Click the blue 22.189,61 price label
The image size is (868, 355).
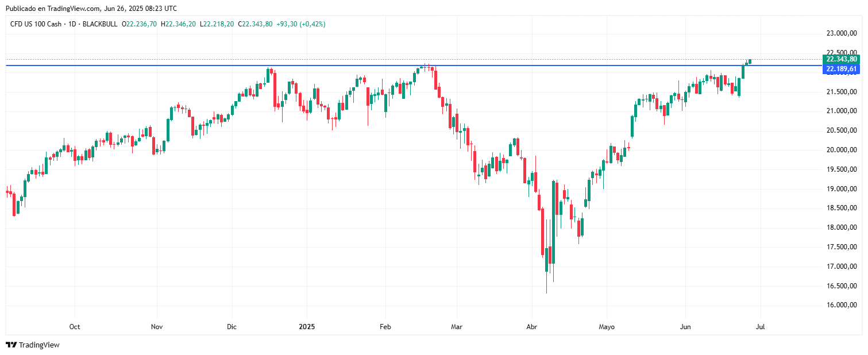tap(841, 70)
